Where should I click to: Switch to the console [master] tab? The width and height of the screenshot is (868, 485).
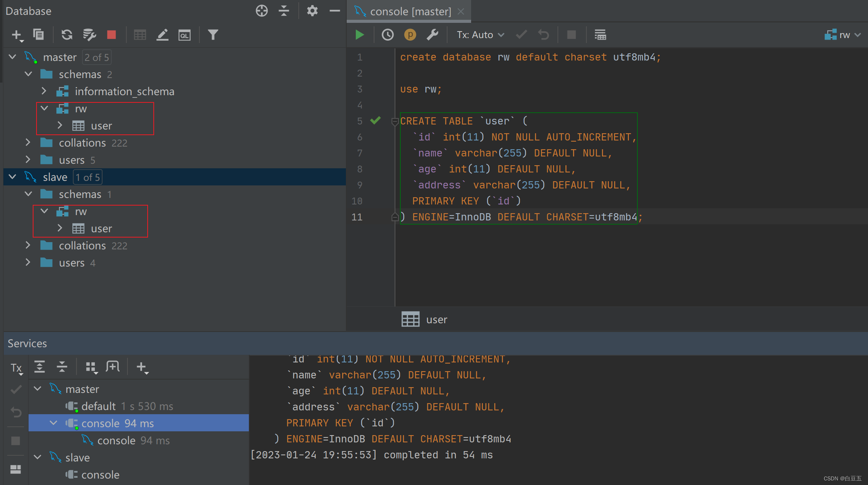click(x=409, y=11)
